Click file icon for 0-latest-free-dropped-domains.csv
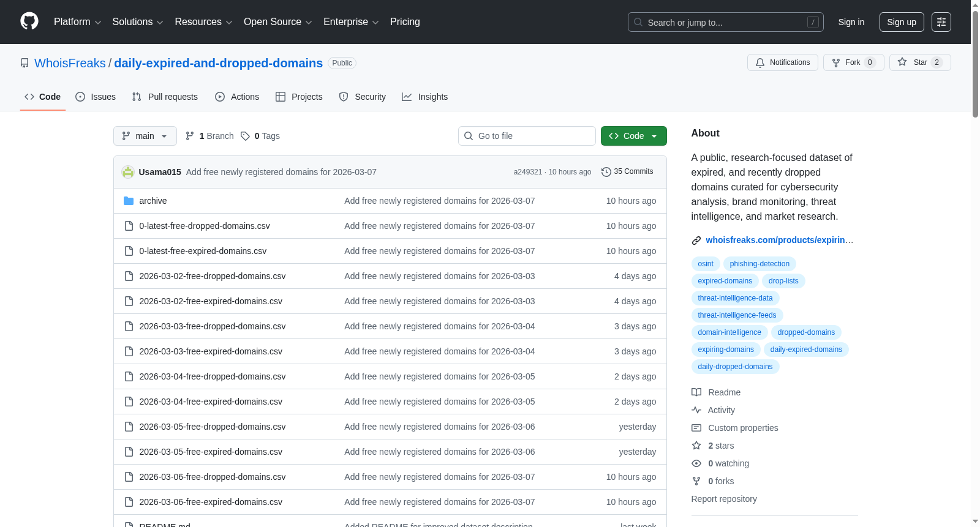980x527 pixels. coord(129,226)
